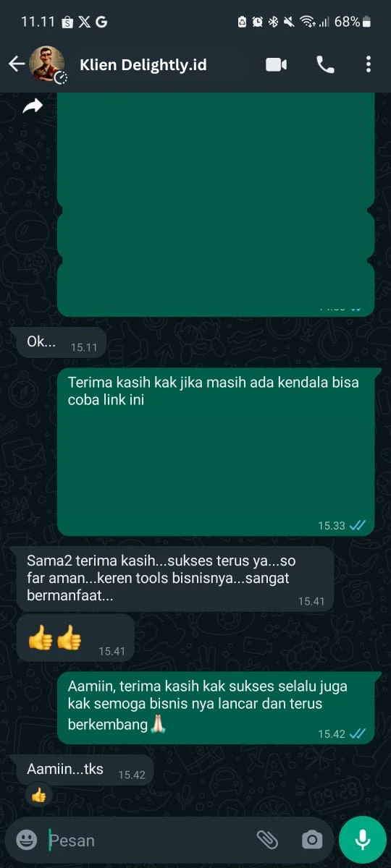
Task: Tap the "Aamiin, terima kasih kak" sent message
Action: pyautogui.click(x=216, y=707)
